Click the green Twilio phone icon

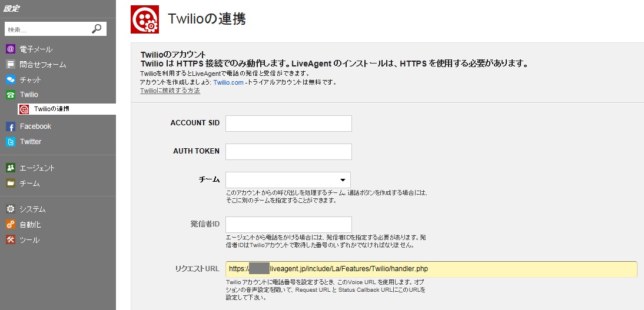(x=11, y=95)
